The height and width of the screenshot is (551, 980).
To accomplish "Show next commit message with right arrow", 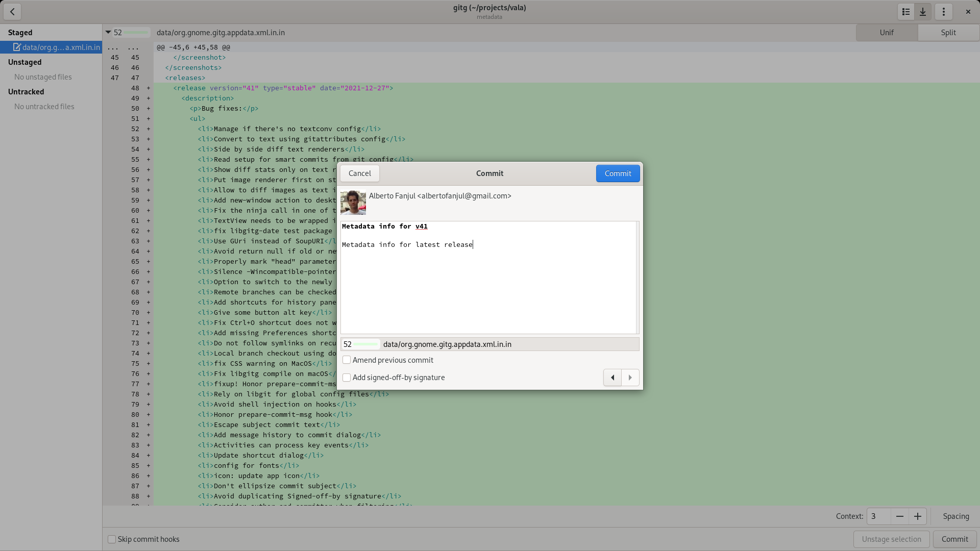I will coord(630,378).
